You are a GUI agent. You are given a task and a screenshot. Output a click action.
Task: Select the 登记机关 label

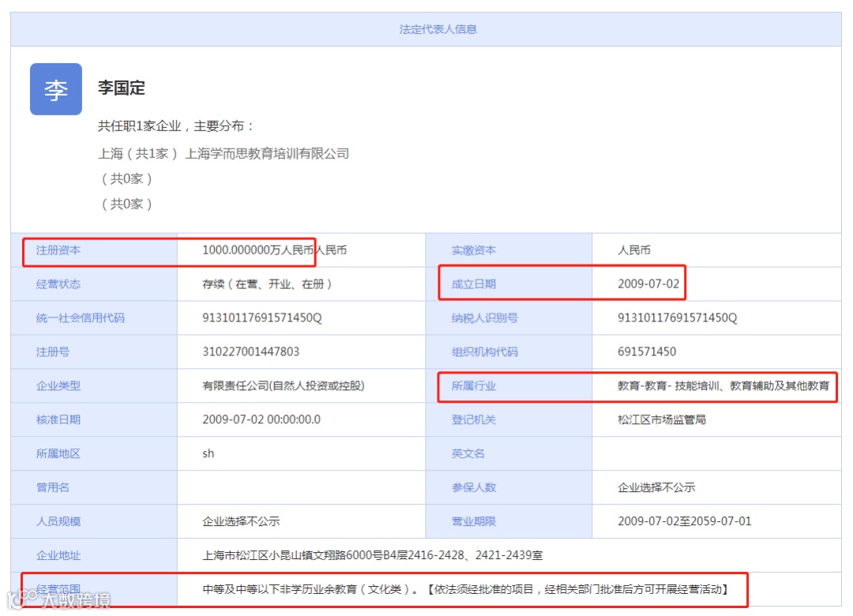pos(473,419)
